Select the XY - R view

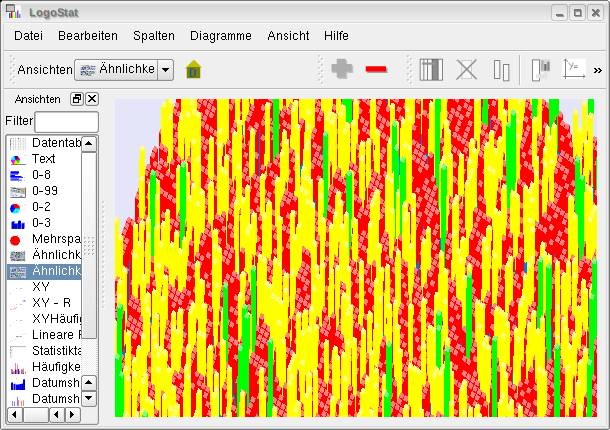pyautogui.click(x=44, y=303)
